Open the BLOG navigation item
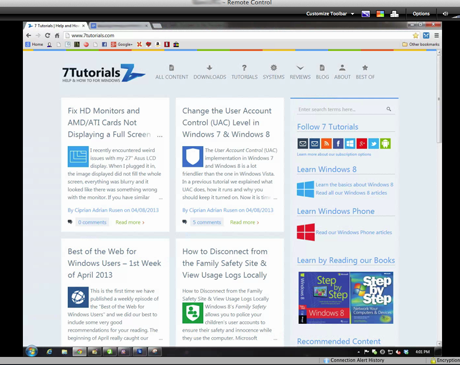This screenshot has height=365, width=460. tap(322, 72)
